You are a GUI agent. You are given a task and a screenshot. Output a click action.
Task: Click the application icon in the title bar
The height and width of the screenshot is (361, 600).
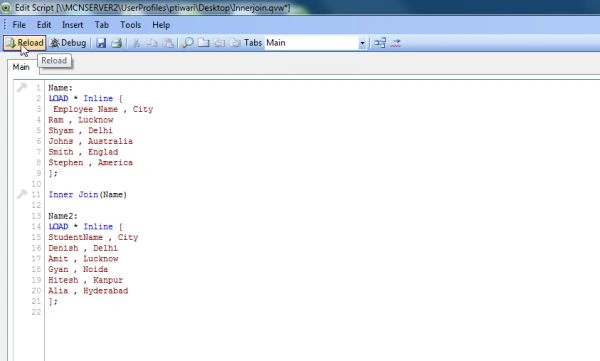pos(6,7)
